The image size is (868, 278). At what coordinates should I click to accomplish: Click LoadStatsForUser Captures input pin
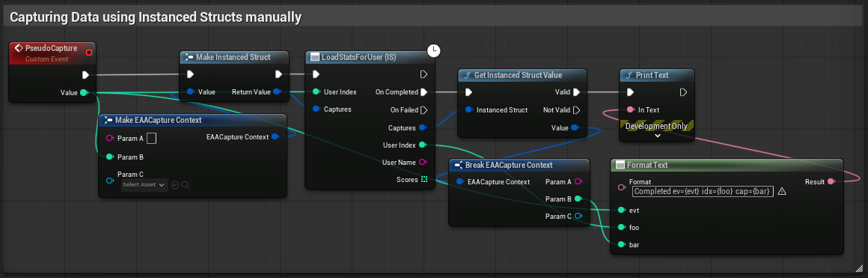tap(316, 109)
